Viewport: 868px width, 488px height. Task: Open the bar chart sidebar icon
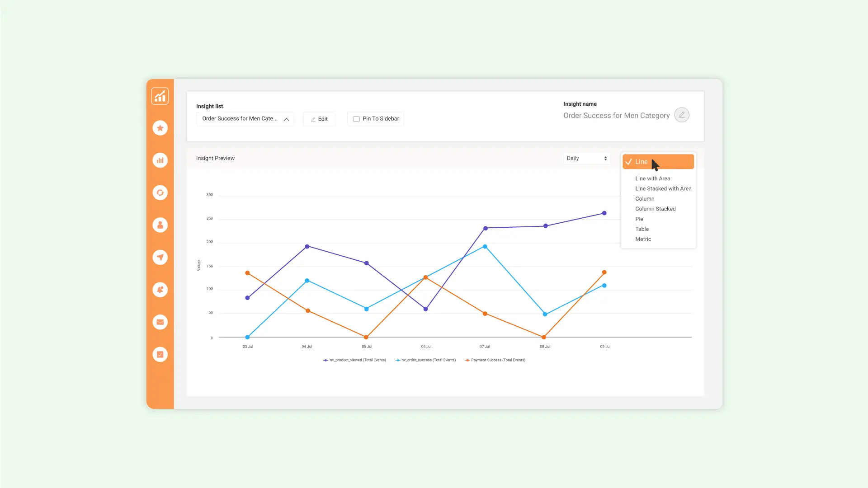(x=160, y=160)
